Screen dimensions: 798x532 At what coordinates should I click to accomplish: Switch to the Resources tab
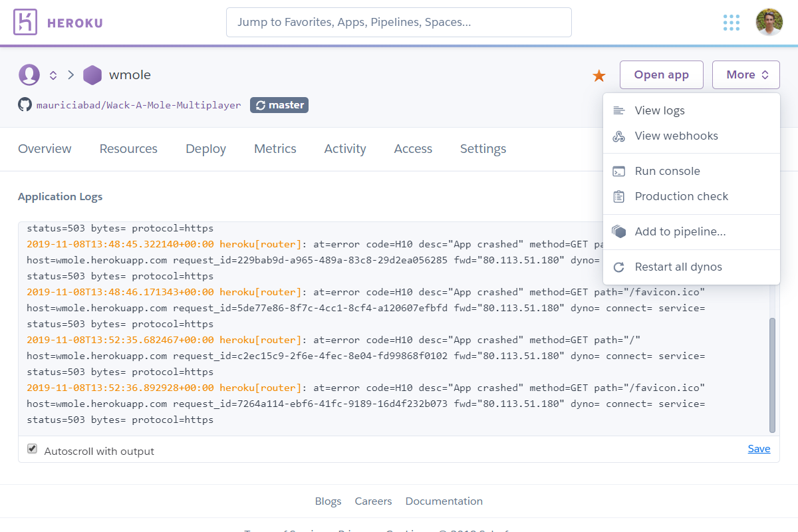pos(128,149)
